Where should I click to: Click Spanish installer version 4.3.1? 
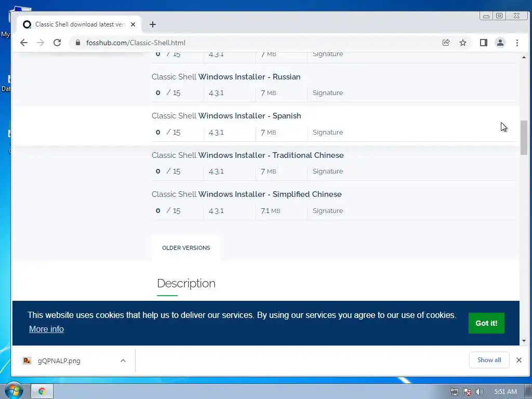216,132
